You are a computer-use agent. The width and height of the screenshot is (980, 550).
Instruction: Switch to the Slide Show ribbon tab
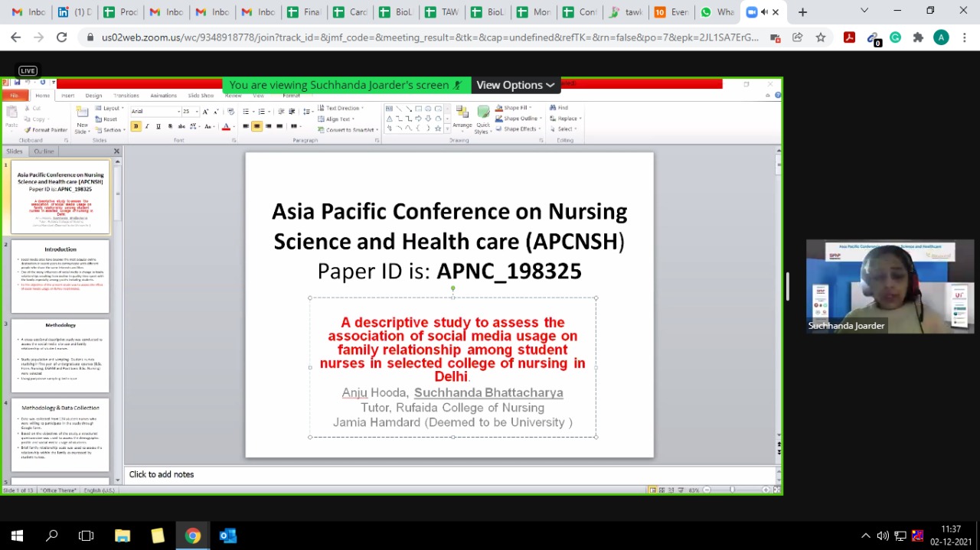point(201,96)
